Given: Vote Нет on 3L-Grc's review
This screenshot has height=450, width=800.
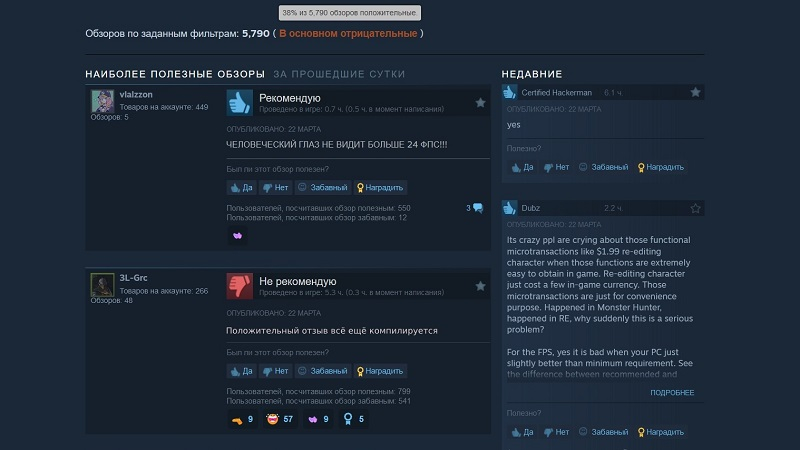Looking at the screenshot, I should 276,371.
